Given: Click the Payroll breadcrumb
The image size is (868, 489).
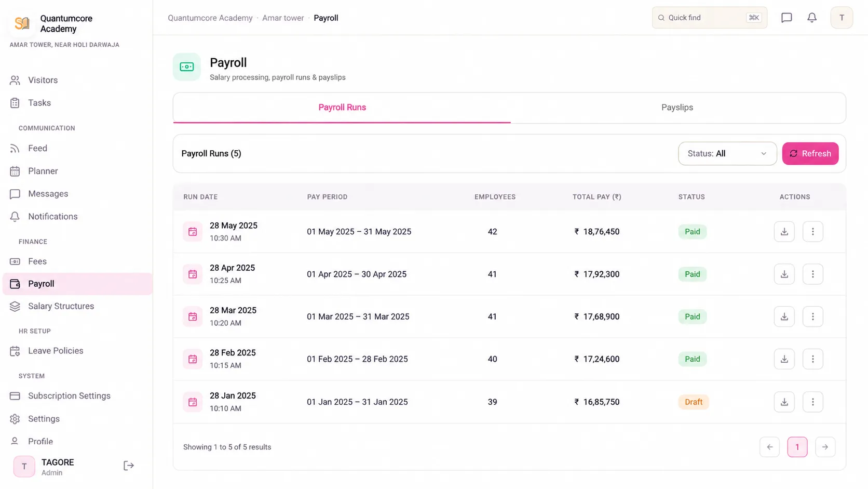Looking at the screenshot, I should pyautogui.click(x=326, y=18).
